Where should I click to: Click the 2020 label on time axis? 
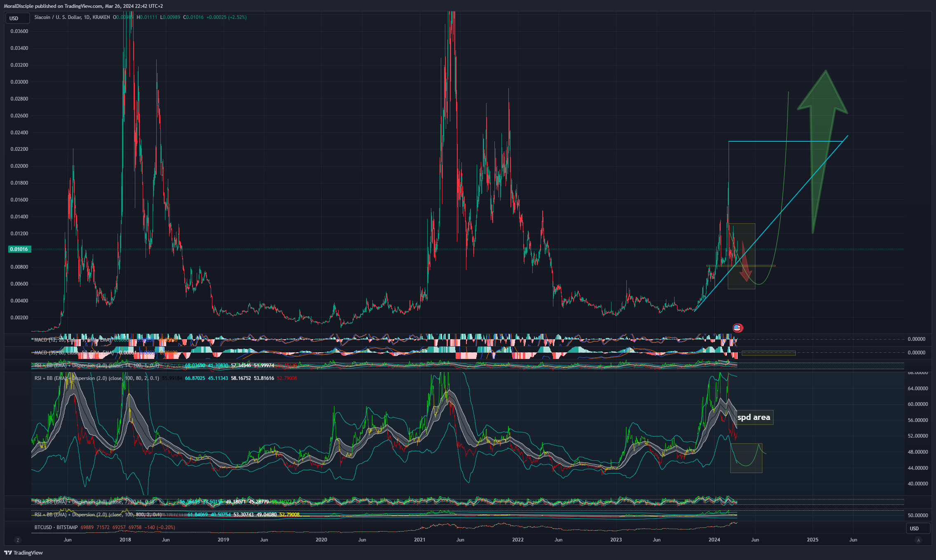[x=321, y=540]
